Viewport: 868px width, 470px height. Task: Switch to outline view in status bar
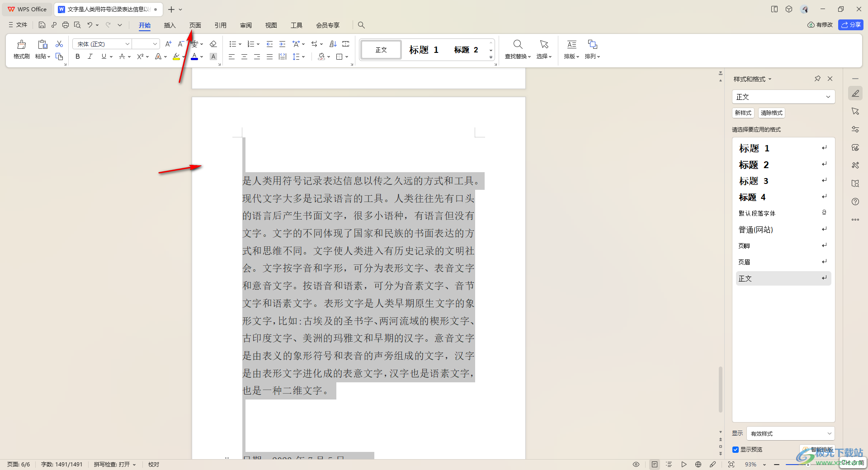669,464
